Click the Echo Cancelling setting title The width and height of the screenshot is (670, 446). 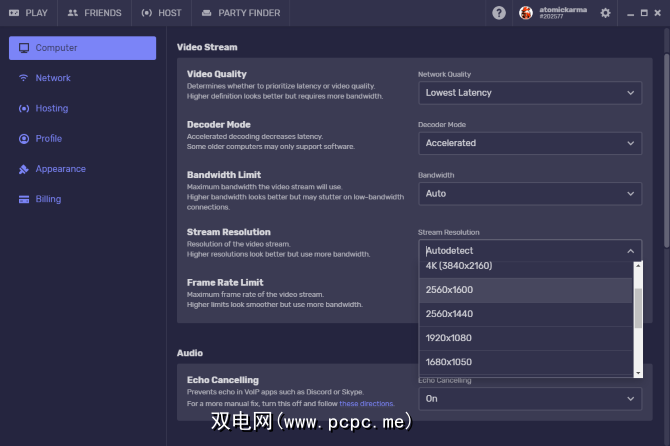tap(223, 380)
